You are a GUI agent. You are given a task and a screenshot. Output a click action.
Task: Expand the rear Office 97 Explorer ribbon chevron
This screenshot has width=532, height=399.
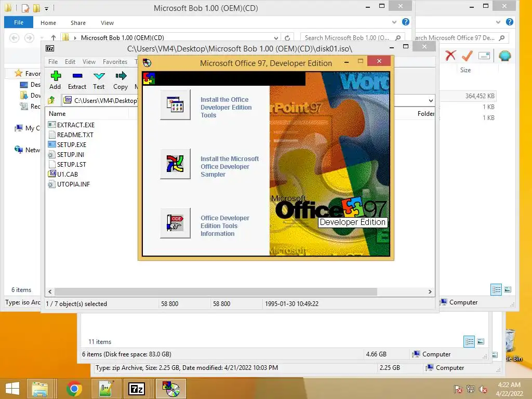click(x=498, y=22)
